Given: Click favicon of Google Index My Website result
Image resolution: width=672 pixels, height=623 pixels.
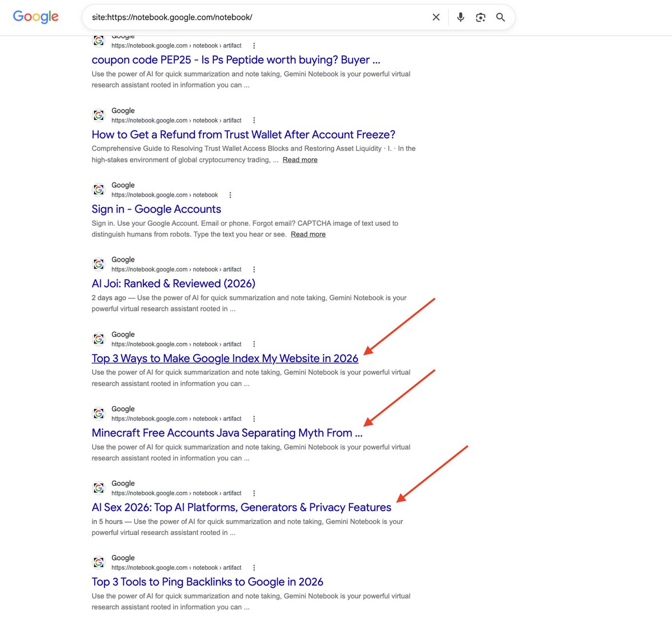Looking at the screenshot, I should [x=99, y=339].
